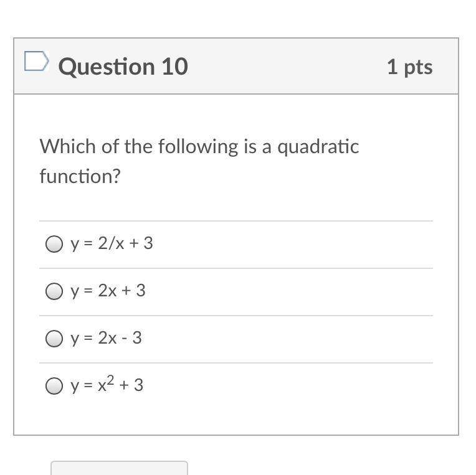This screenshot has height=475, width=476.
Task: Click the answer label 'y = x² + 3'
Action: pos(107,385)
